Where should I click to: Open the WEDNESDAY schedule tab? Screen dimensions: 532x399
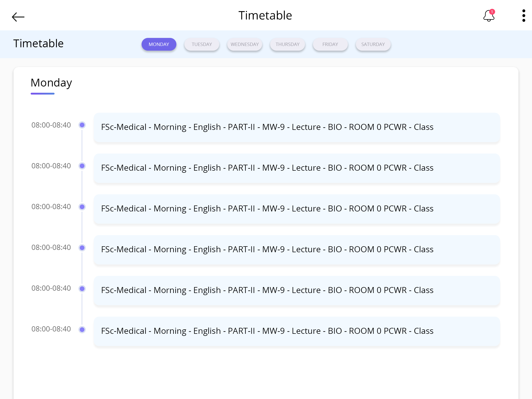coord(244,44)
